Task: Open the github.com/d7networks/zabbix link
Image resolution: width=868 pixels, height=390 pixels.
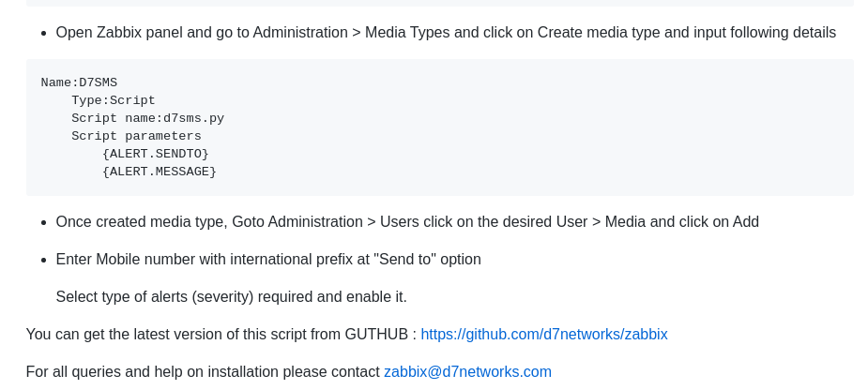Action: coord(543,335)
